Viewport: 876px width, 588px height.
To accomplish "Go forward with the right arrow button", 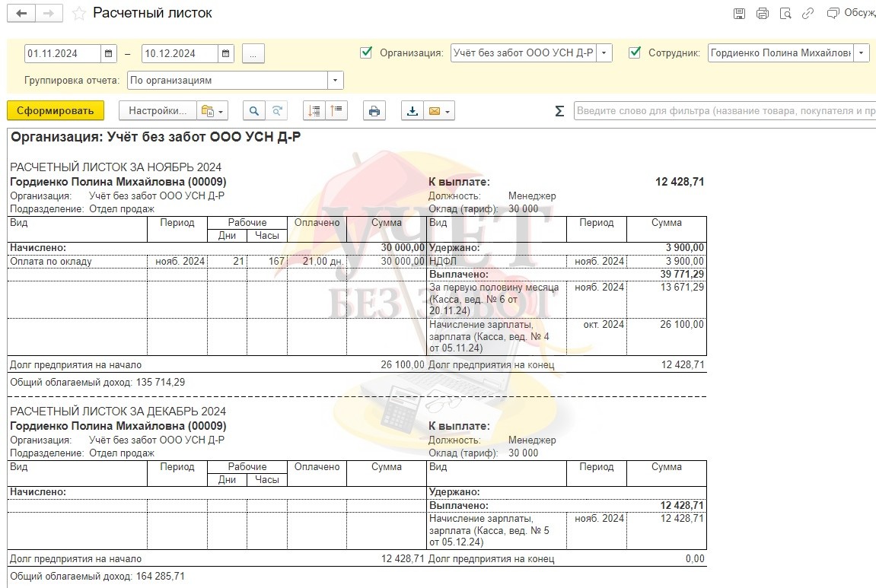I will [x=49, y=14].
